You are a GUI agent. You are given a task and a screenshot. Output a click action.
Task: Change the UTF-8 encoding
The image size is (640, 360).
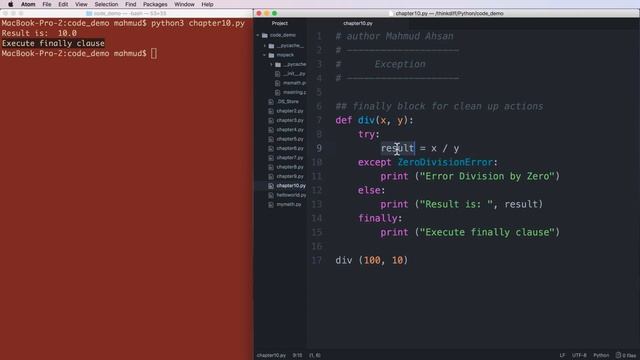(x=579, y=356)
